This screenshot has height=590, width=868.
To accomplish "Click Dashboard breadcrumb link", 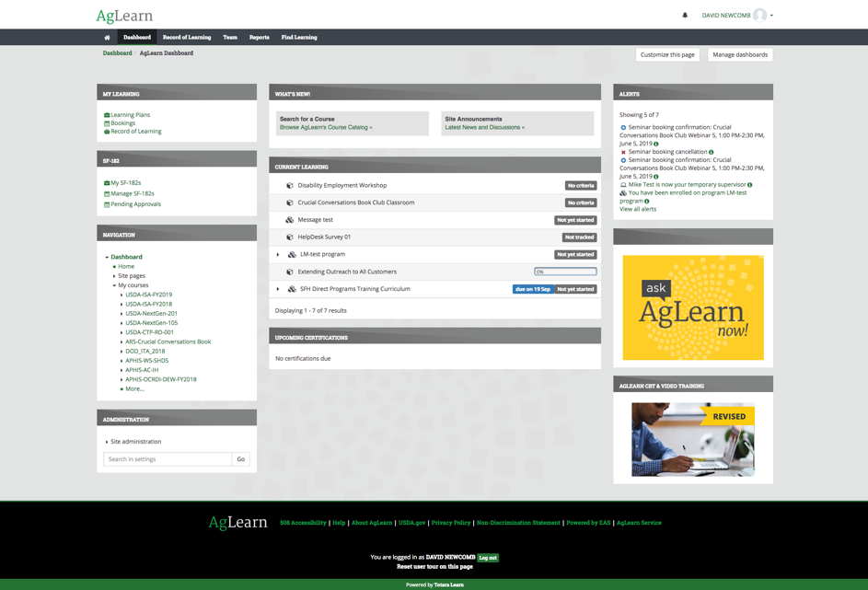I will (117, 53).
